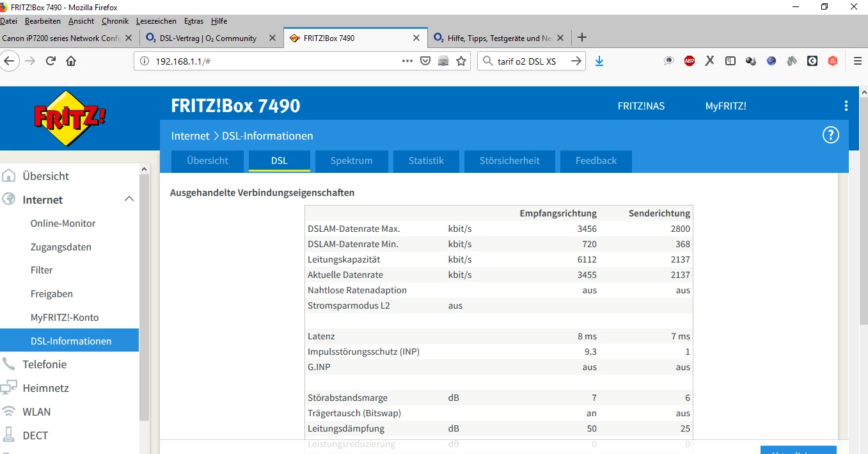Go to the browser home page icon
Screen dimensions: 868x454
tap(71, 61)
